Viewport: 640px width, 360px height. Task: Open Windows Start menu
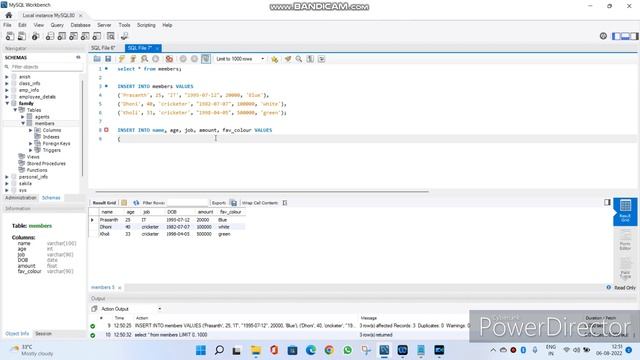(x=201, y=350)
